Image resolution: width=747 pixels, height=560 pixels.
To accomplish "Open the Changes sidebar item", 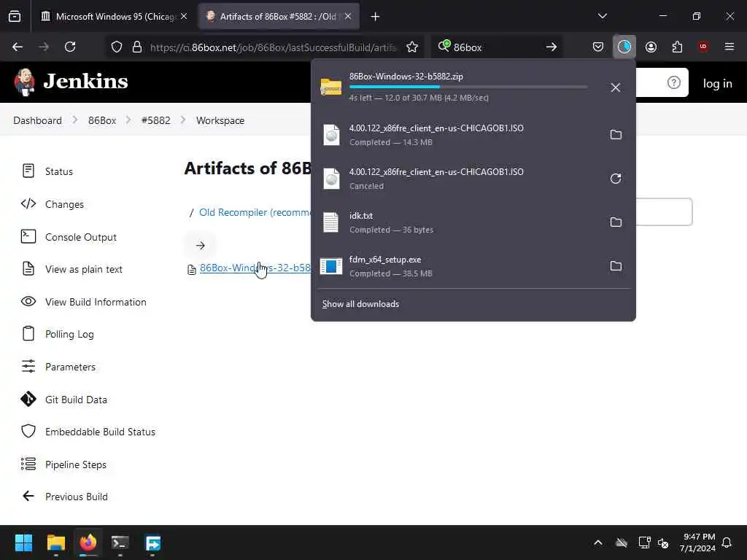I will (53, 204).
